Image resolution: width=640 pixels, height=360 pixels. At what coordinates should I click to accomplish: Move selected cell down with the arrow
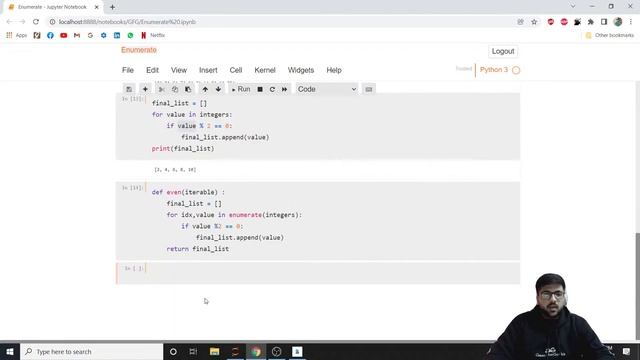coord(218,89)
